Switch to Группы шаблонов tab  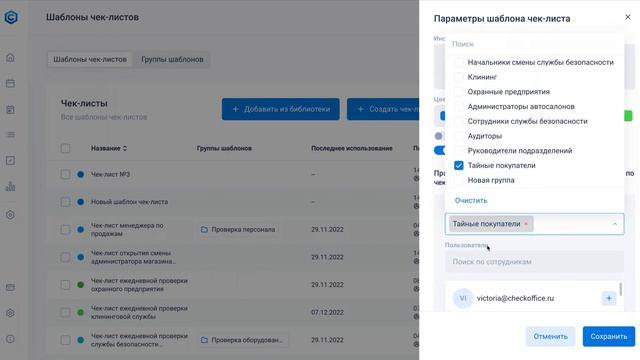[172, 60]
